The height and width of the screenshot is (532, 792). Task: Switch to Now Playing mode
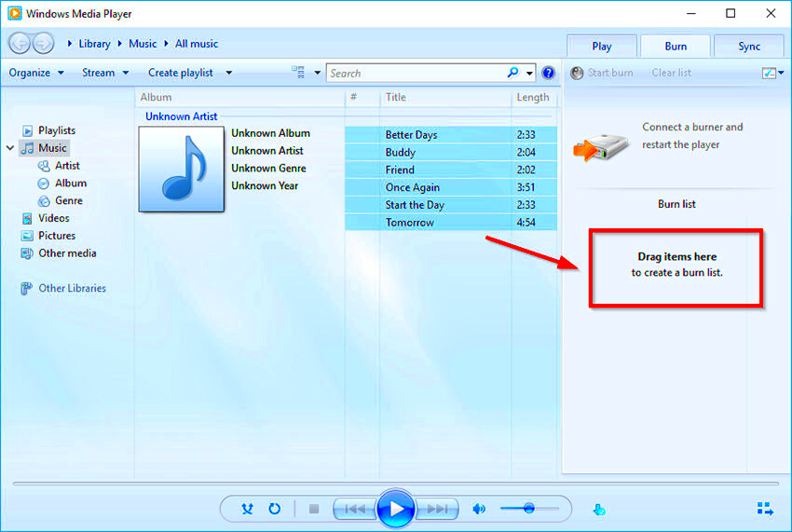(765, 509)
